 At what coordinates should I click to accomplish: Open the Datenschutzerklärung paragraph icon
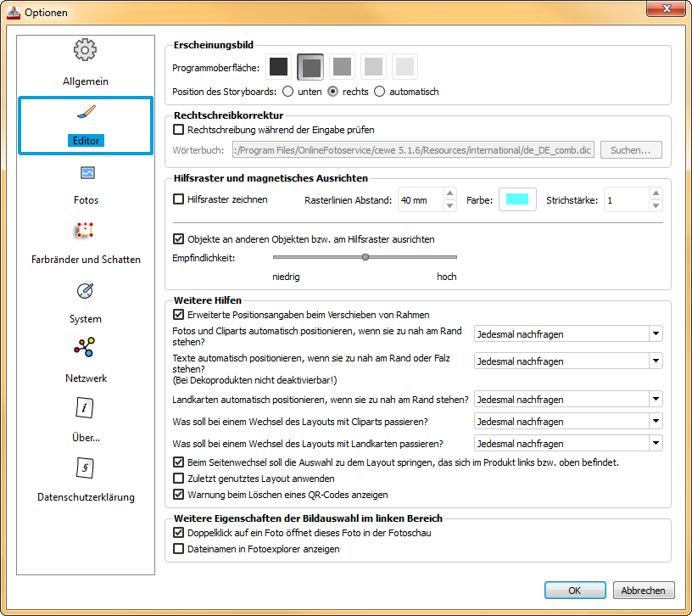click(x=85, y=468)
